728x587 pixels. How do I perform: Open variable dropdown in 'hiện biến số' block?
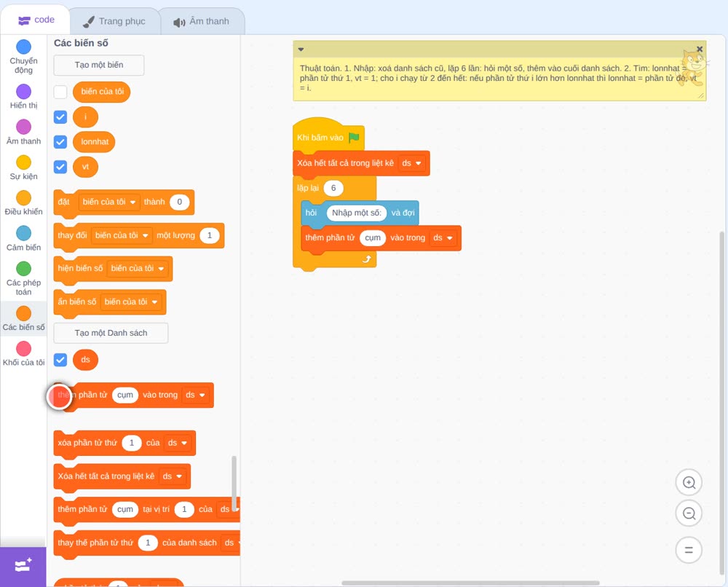point(138,269)
